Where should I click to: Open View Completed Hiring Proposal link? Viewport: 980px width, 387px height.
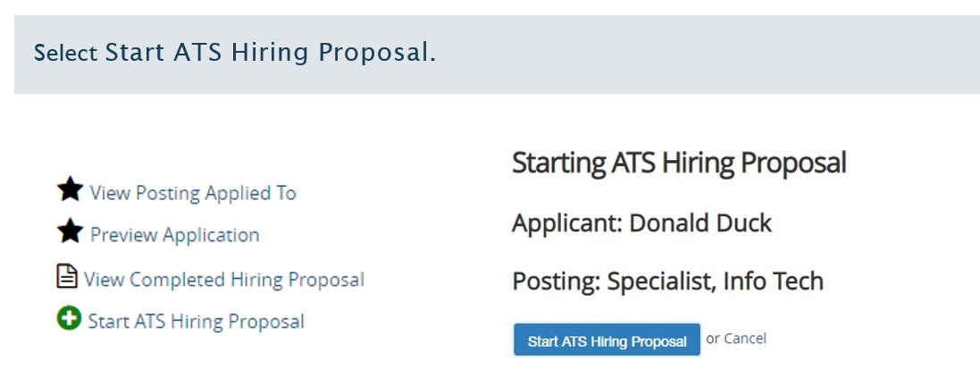(x=224, y=280)
